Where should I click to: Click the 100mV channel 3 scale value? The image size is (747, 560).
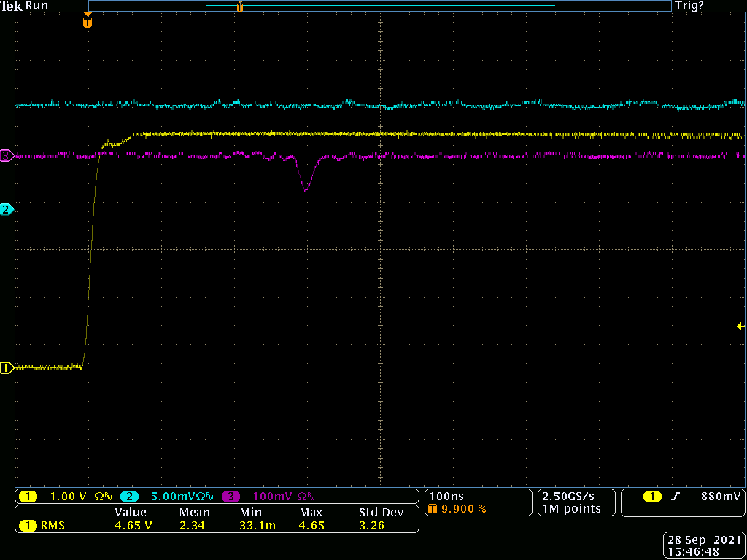pyautogui.click(x=274, y=497)
